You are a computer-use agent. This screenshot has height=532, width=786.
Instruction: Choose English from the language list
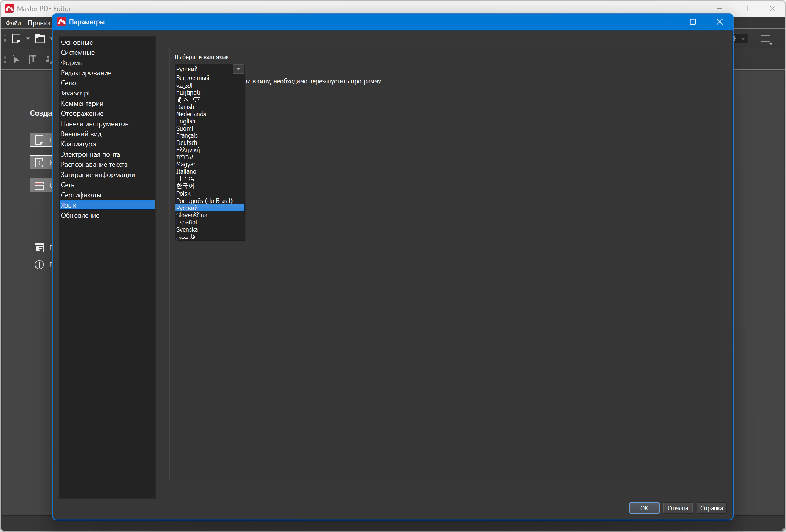[186, 121]
